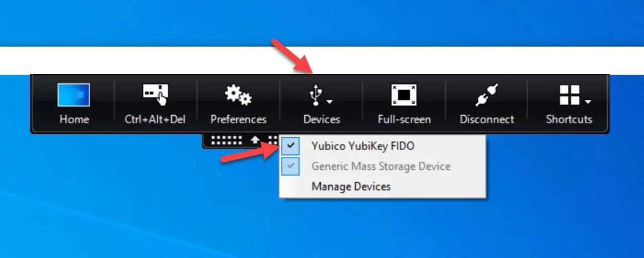Click the Disconnect text label

click(x=487, y=120)
